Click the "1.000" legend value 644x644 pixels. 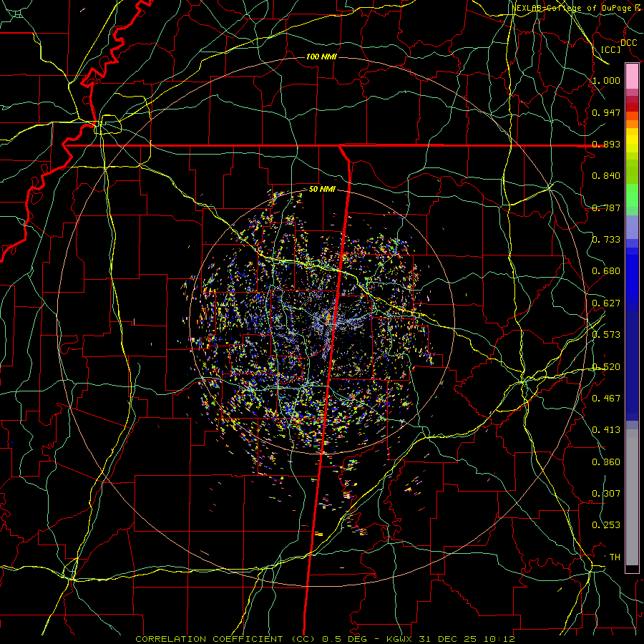click(x=606, y=80)
